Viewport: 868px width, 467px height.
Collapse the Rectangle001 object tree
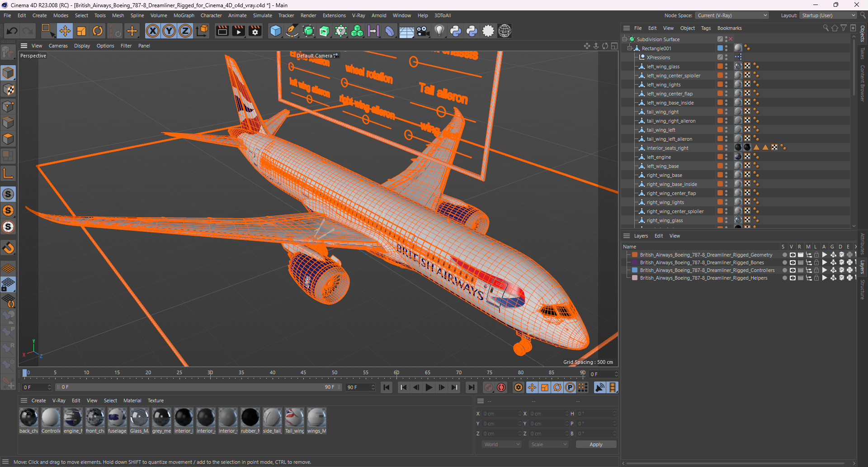pyautogui.click(x=629, y=48)
